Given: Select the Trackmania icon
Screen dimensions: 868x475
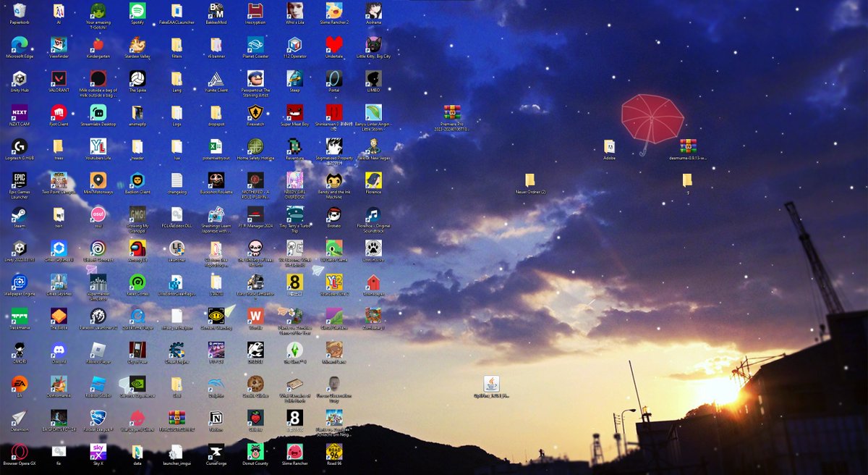Looking at the screenshot, I should (x=20, y=316).
